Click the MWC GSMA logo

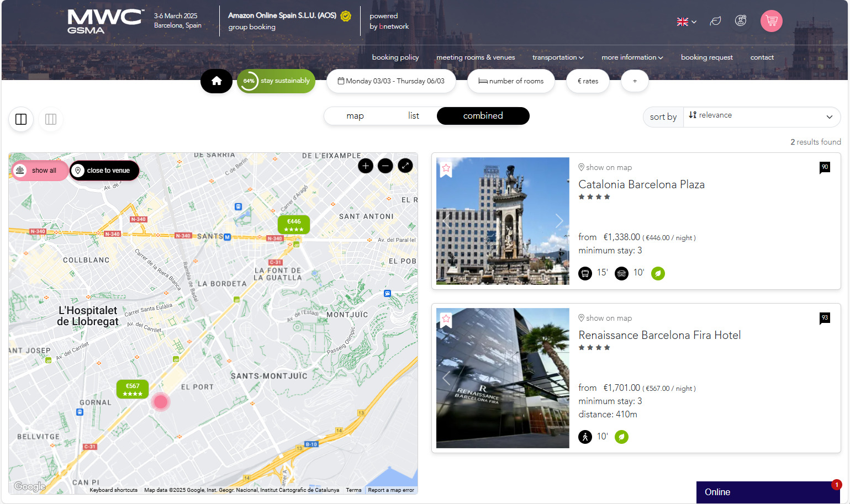(x=106, y=22)
